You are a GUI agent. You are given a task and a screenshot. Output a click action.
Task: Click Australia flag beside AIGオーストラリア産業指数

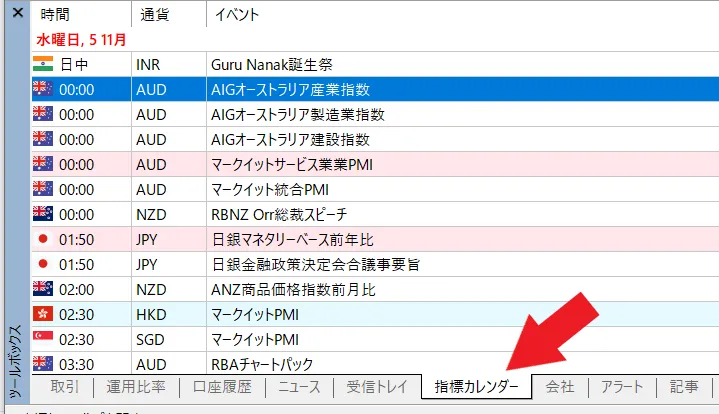point(43,88)
